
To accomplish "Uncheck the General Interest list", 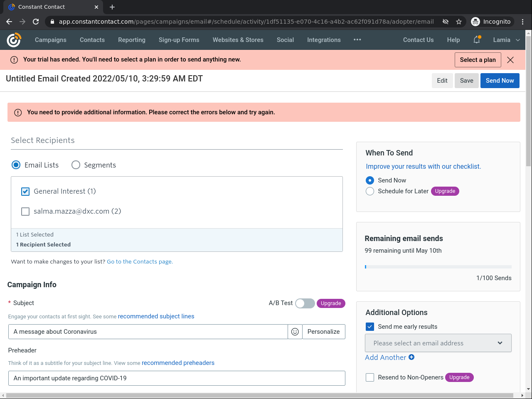I will 25,192.
